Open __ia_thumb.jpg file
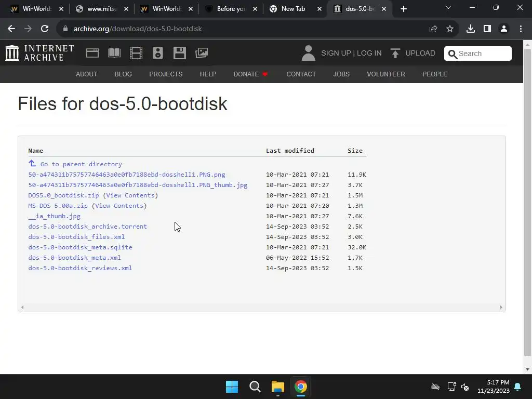Screen dimensions: 532x399 [x=54, y=216]
